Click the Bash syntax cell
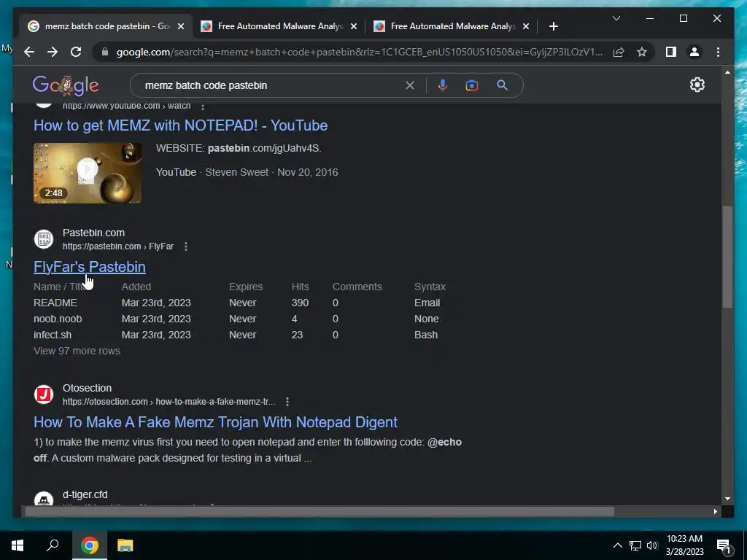This screenshot has width=747, height=560. pos(426,335)
